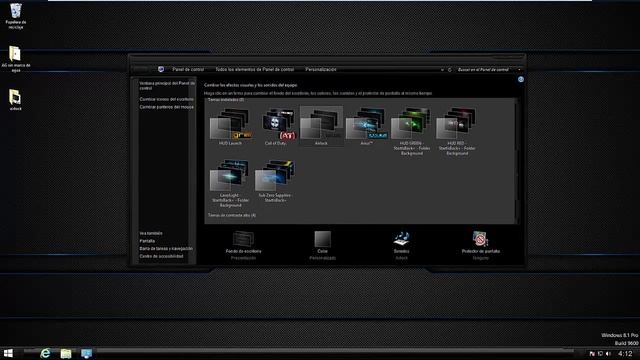Select the LaseLight StartIsBack theme
Viewport: 640px width, 360px height.
tap(230, 184)
